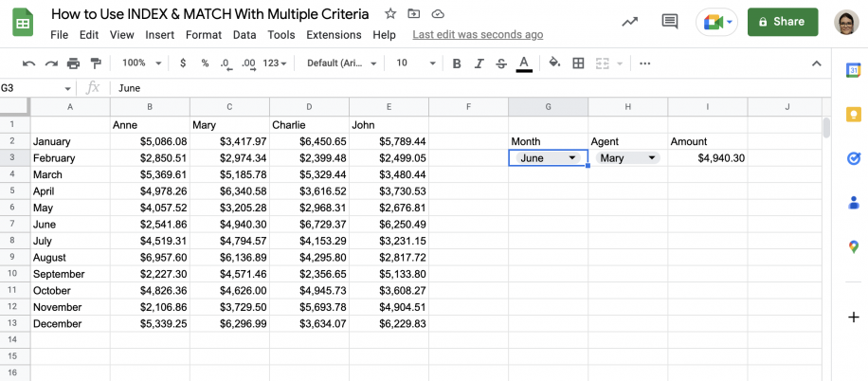Open the Name box dropdown arrow
Viewport: 868px width, 381px height.
pos(67,88)
